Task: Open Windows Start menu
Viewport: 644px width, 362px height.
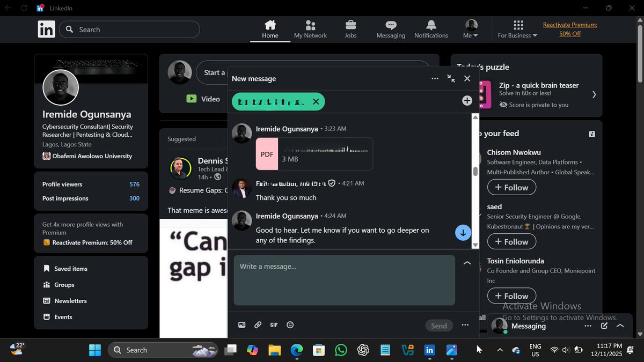Action: (95, 350)
